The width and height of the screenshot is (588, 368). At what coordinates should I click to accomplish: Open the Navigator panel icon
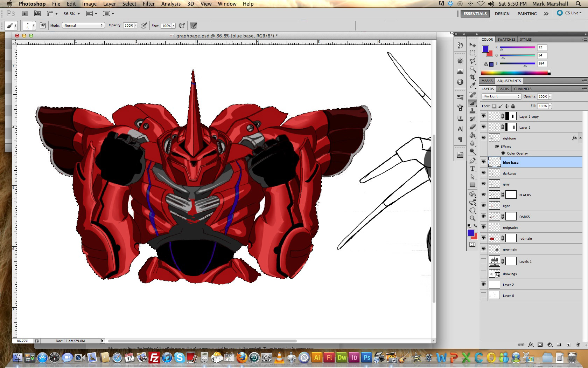[x=460, y=61]
